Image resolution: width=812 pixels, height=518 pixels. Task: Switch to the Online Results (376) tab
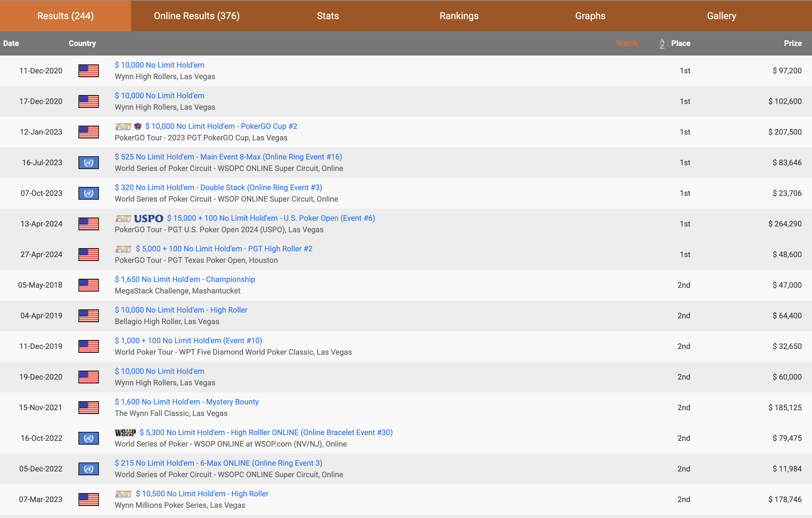click(196, 16)
